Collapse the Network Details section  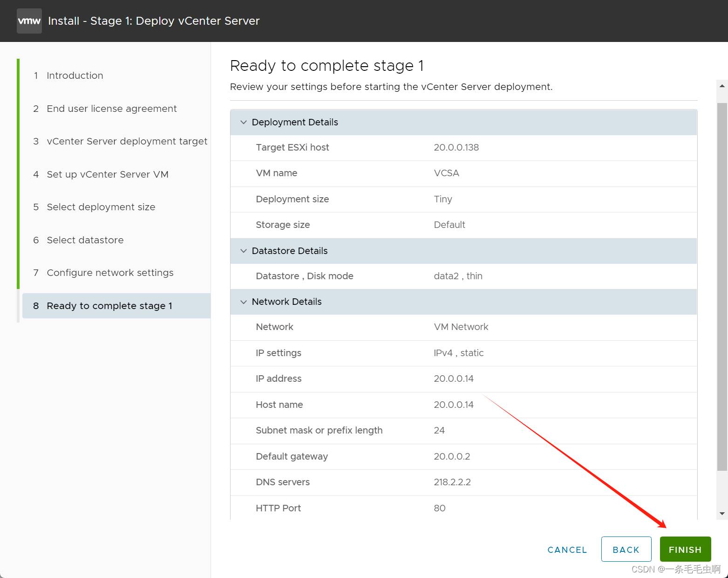244,302
